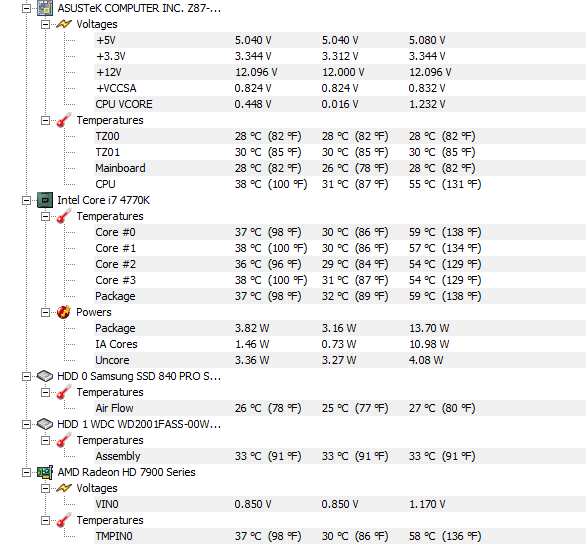Collapse the ASUSTeK COMPUTER INC. node

[x=26, y=8]
